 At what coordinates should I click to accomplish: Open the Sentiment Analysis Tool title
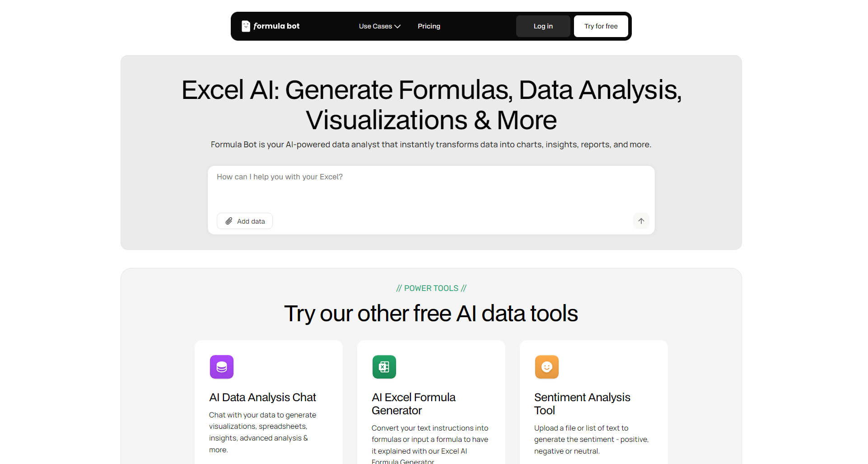(x=582, y=403)
